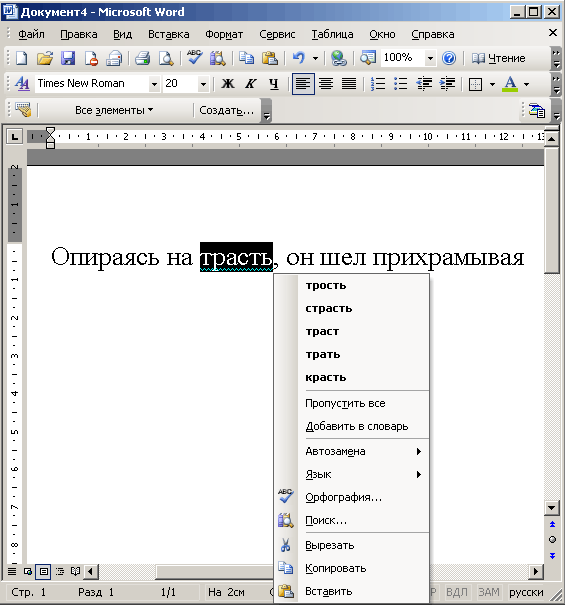
Task: Open the border style dropdown arrow
Action: 492,84
